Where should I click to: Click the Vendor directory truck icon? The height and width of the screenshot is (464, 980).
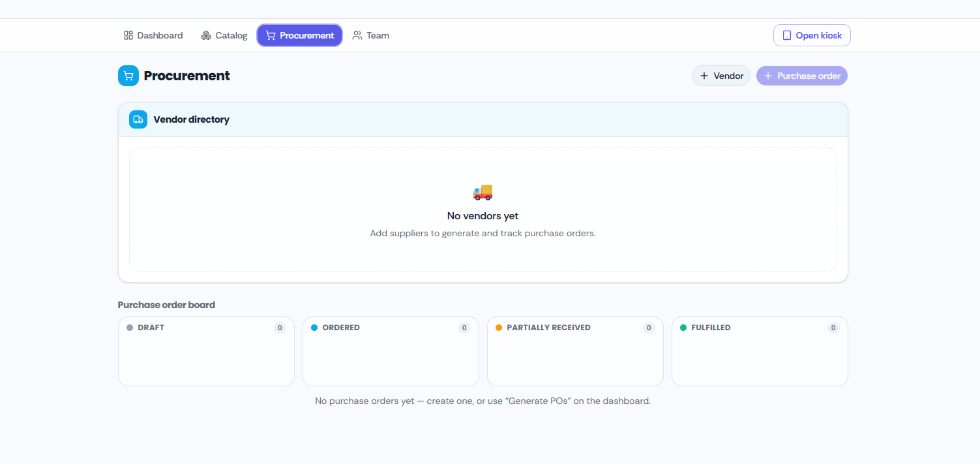coord(138,119)
